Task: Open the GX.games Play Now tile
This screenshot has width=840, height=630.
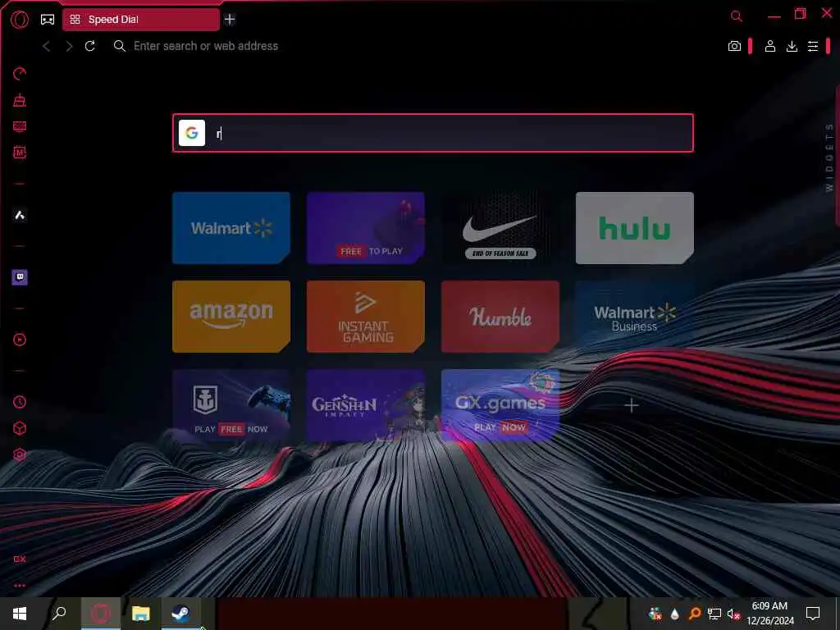Action: point(500,405)
